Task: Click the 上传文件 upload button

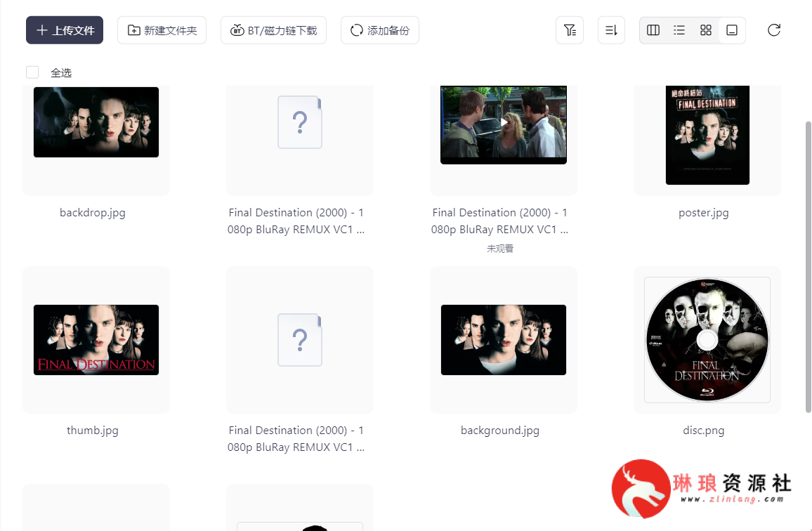Action: 65,30
